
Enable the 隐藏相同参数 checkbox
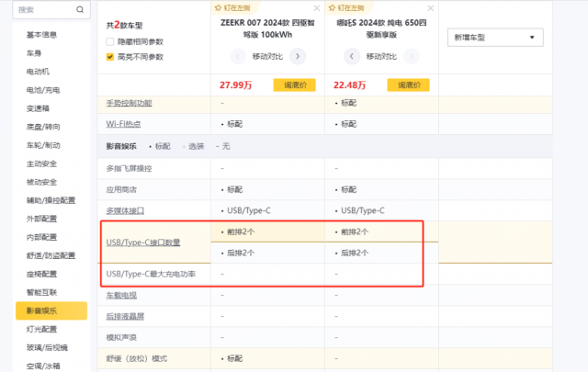tap(110, 41)
